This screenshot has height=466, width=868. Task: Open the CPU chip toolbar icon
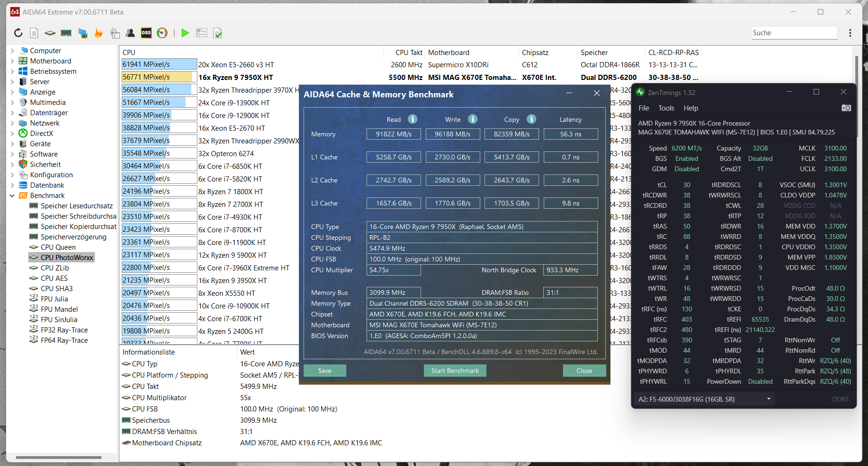[50, 33]
